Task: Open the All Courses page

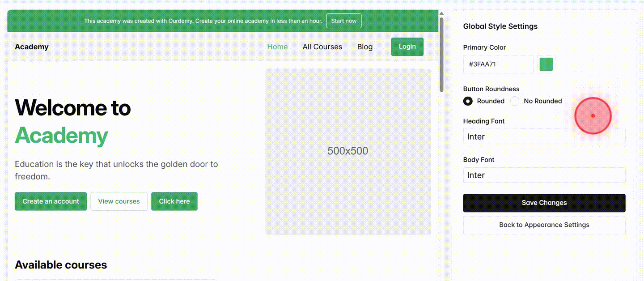Action: (322, 47)
